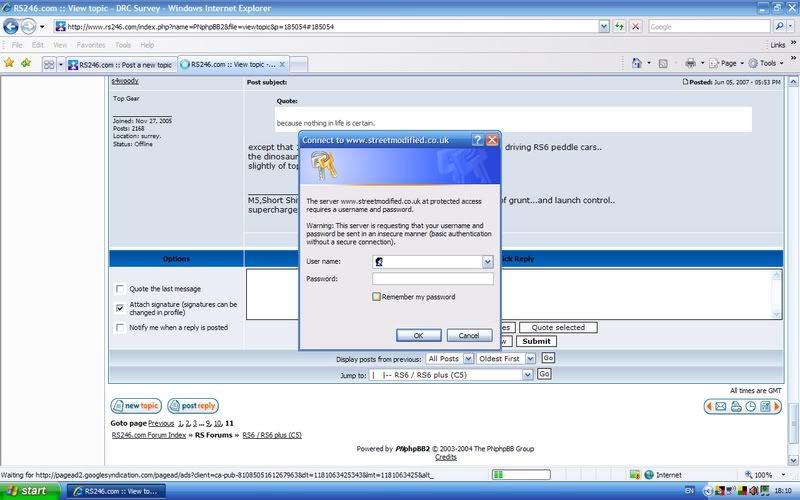800x500 pixels.
Task: Refresh the page using the green arrows icon
Action: (619, 27)
